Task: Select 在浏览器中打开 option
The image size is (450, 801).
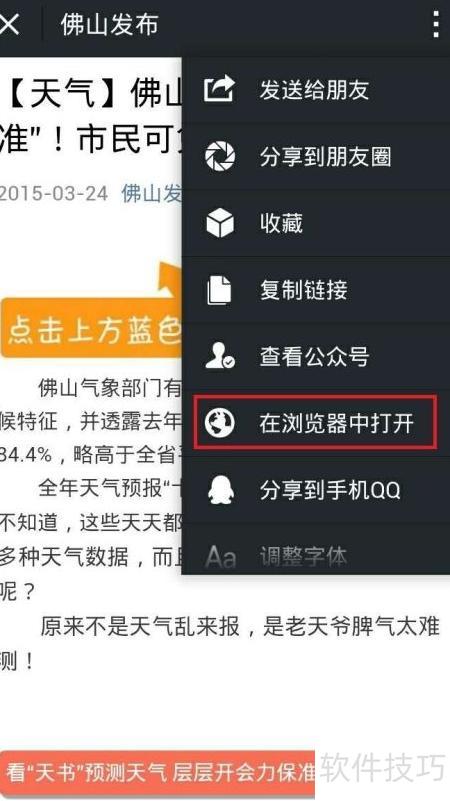Action: click(x=316, y=423)
